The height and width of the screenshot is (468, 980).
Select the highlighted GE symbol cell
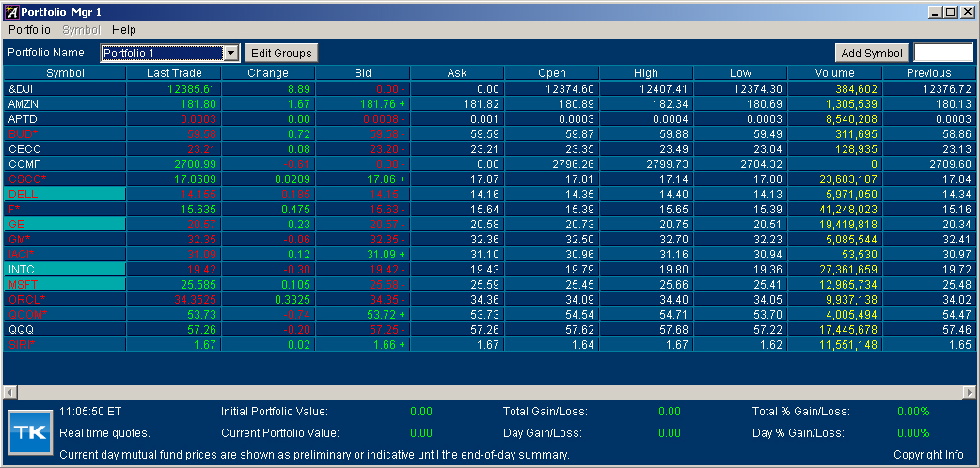(65, 224)
